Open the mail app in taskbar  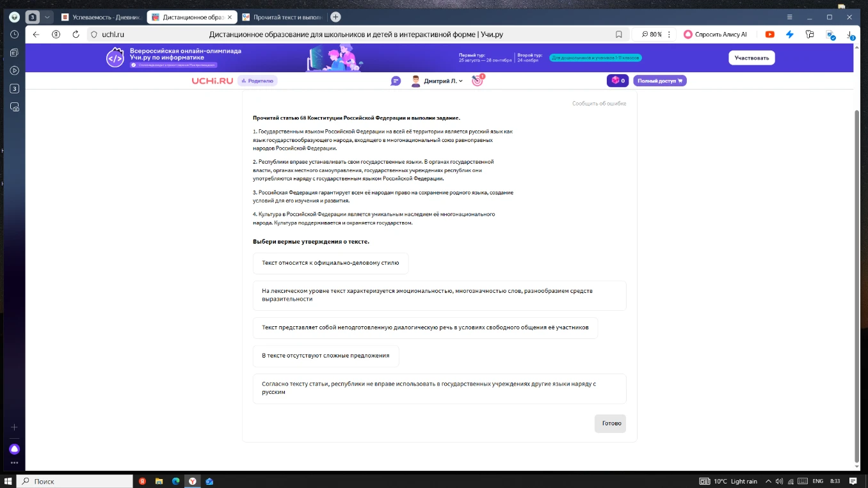(209, 481)
